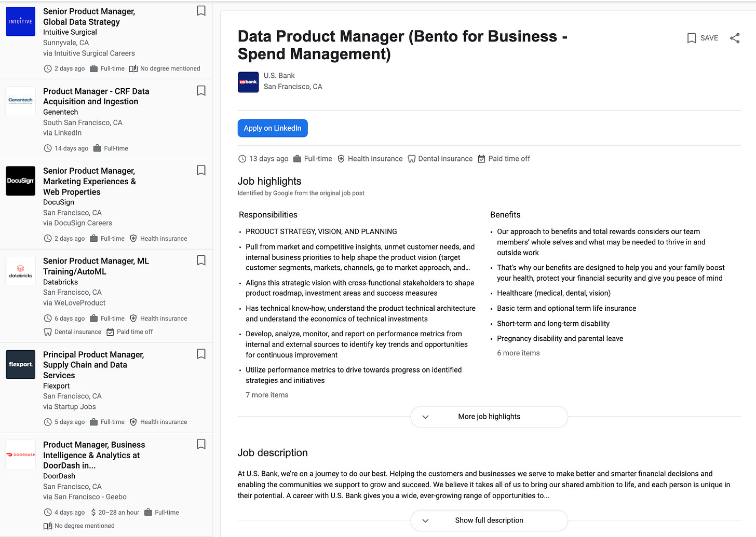The width and height of the screenshot is (756, 537).
Task: Click the calendar icon beside Paid time off in job details
Action: coord(481,159)
